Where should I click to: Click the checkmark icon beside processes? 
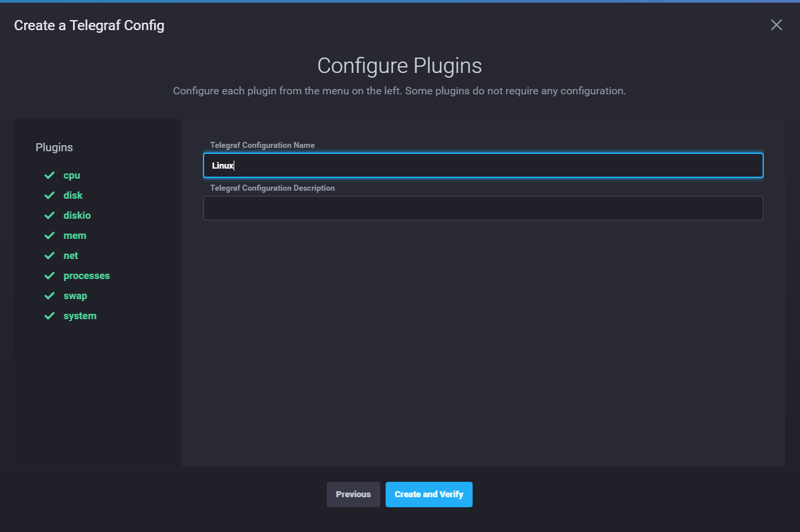50,276
